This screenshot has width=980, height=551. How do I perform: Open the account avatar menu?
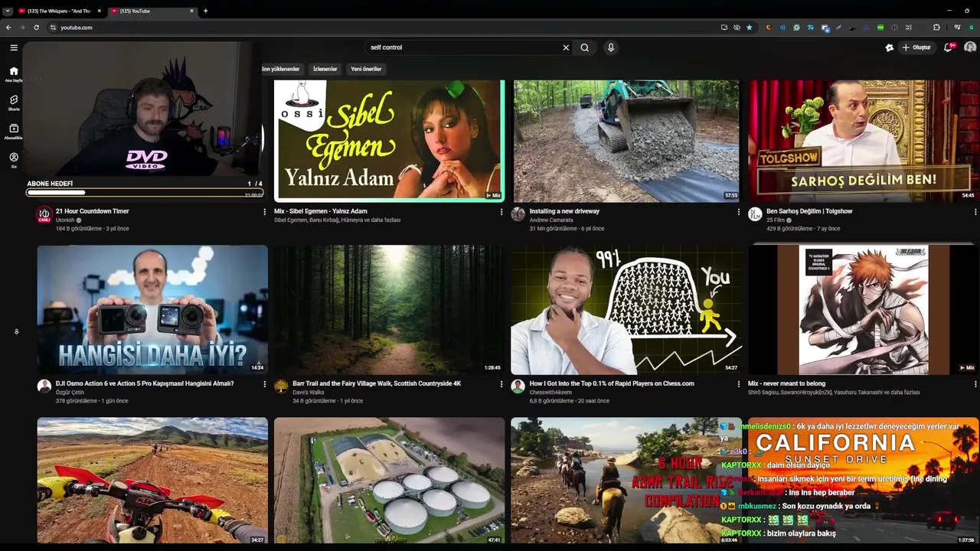(x=970, y=47)
